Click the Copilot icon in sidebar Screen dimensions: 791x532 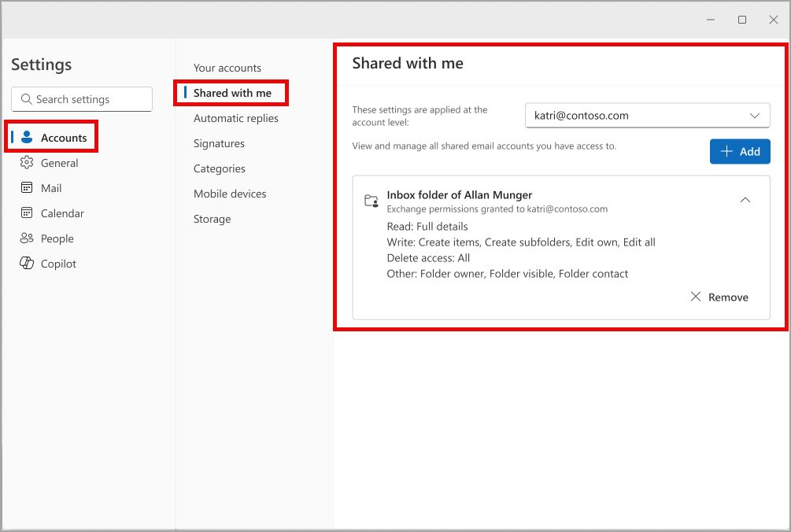coord(27,263)
